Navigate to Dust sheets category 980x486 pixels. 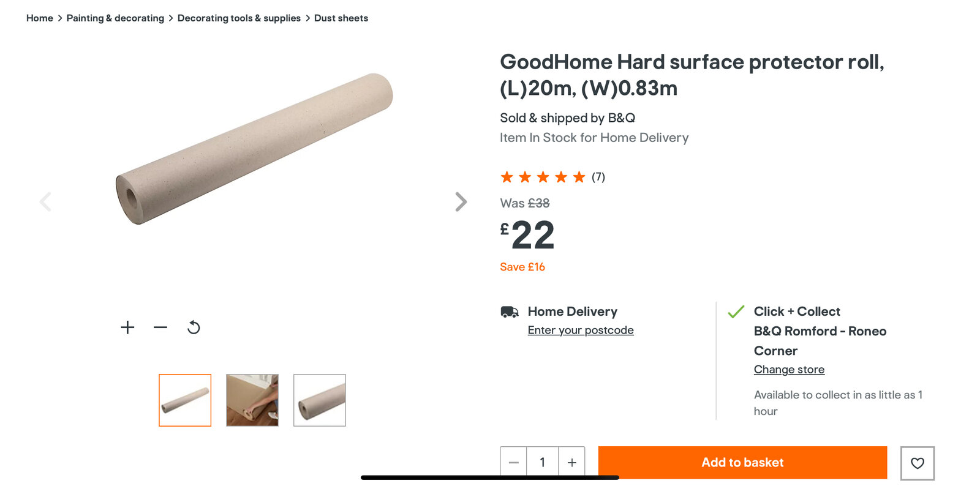point(341,18)
